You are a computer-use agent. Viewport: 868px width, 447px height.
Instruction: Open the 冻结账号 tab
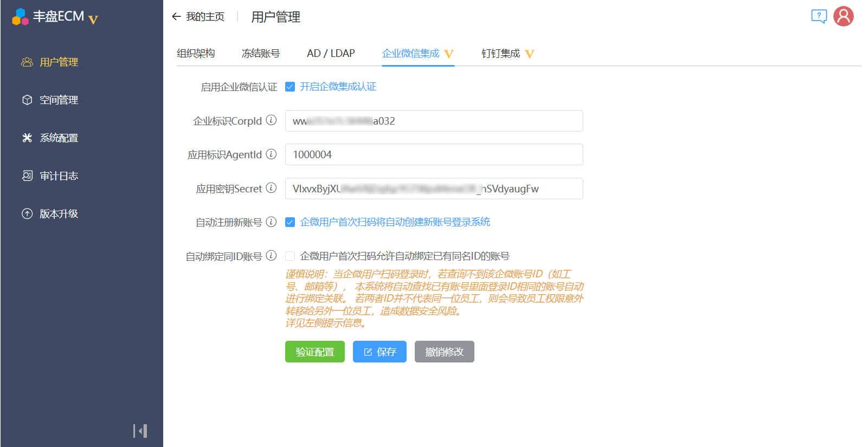tap(260, 53)
